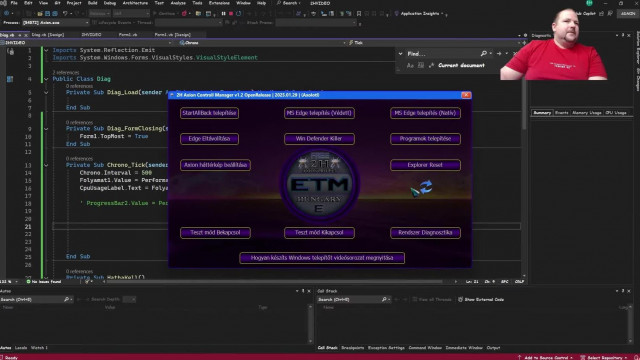Image resolution: width=640 pixels, height=360 pixels.
Task: Open the Extensions menu
Action: 219,3
